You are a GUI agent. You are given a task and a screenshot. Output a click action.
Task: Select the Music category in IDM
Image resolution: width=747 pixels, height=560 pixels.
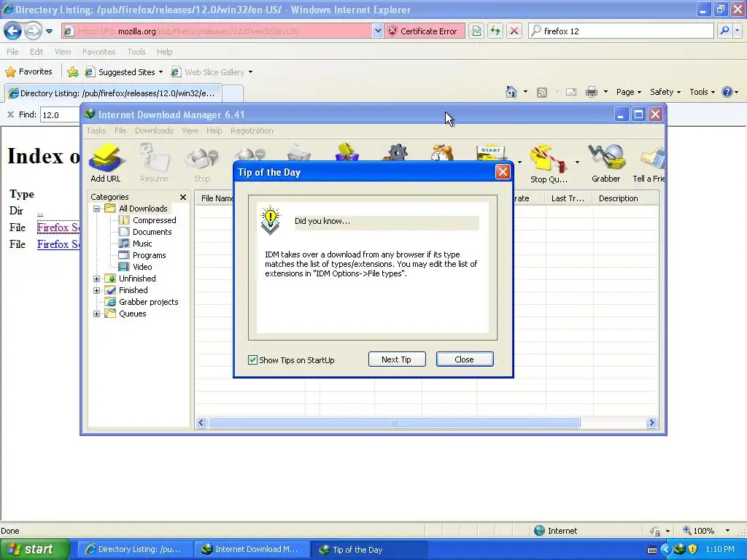(x=142, y=244)
